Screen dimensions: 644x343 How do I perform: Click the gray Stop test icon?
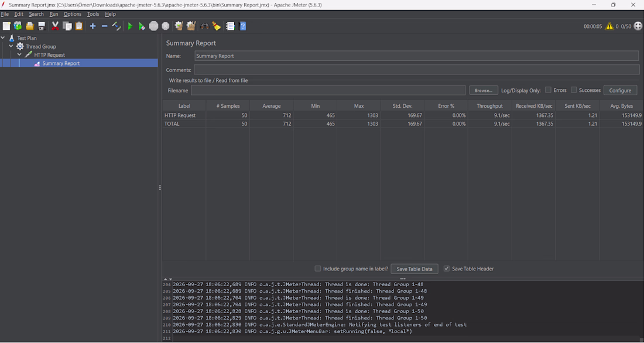(153, 26)
